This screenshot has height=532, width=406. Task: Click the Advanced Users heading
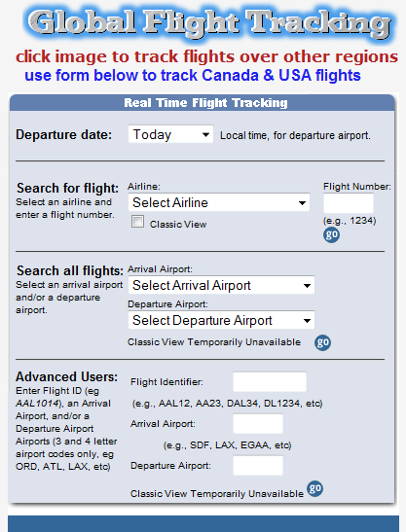[66, 376]
